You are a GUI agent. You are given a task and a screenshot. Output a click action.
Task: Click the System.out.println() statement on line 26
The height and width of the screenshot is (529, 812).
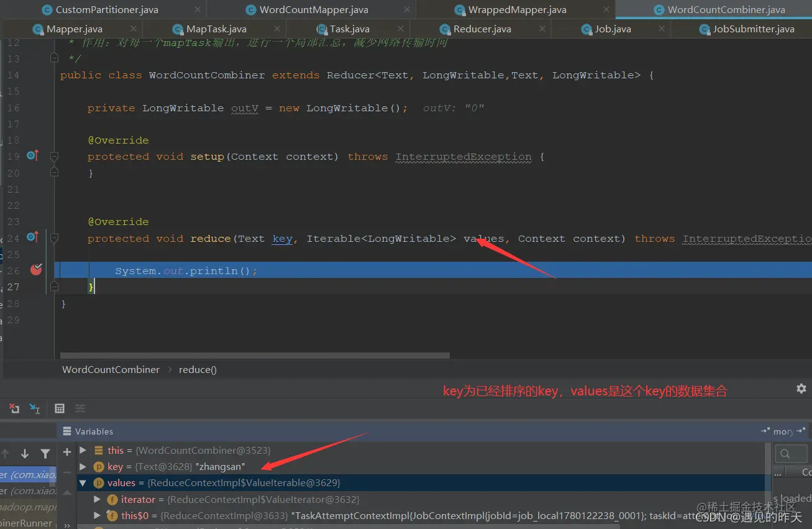pyautogui.click(x=186, y=270)
